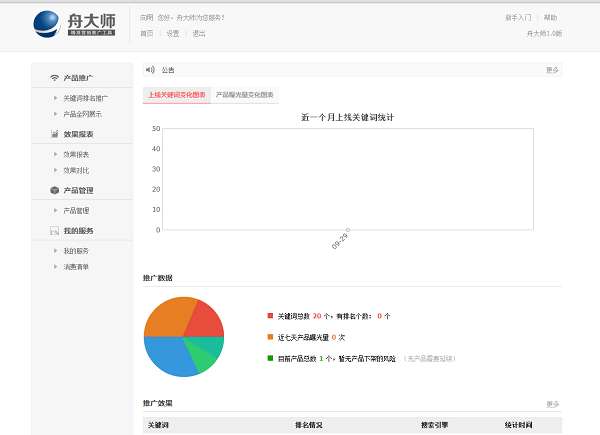
Task: Click the arrow bullet before 关键词排名推广
Action: [55, 98]
